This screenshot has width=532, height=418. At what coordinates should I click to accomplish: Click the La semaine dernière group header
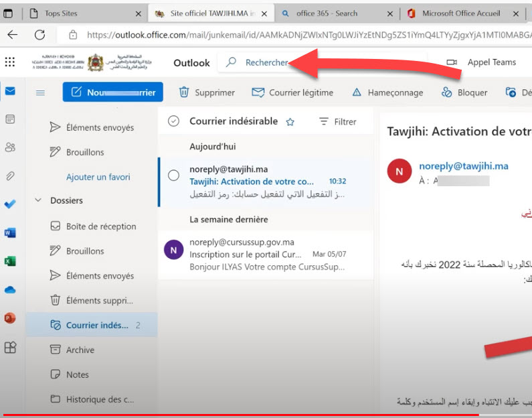click(229, 219)
